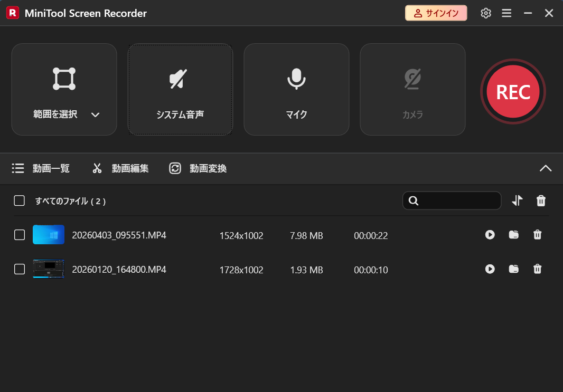Enable the マイク microphone input

(296, 89)
